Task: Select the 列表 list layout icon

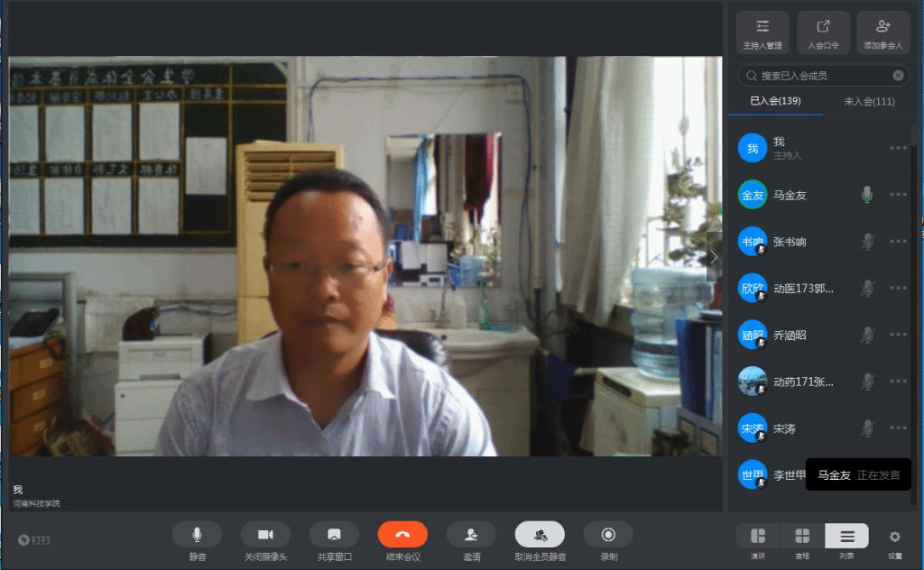Action: pos(846,537)
